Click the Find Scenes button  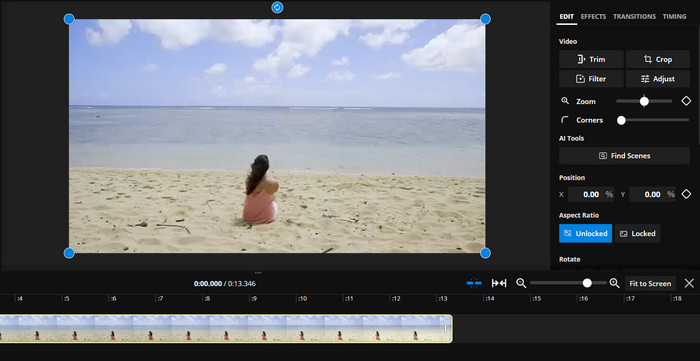(x=624, y=156)
